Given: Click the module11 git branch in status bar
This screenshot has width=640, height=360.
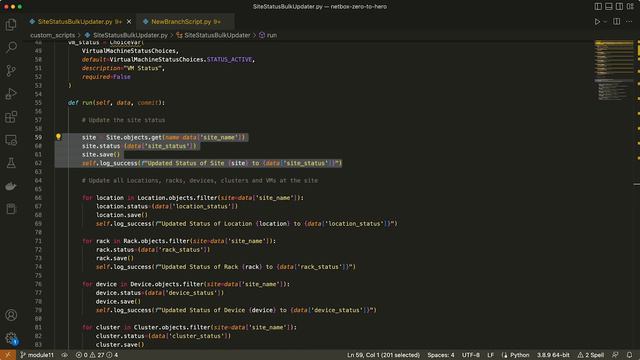Looking at the screenshot, I should click(x=37, y=355).
